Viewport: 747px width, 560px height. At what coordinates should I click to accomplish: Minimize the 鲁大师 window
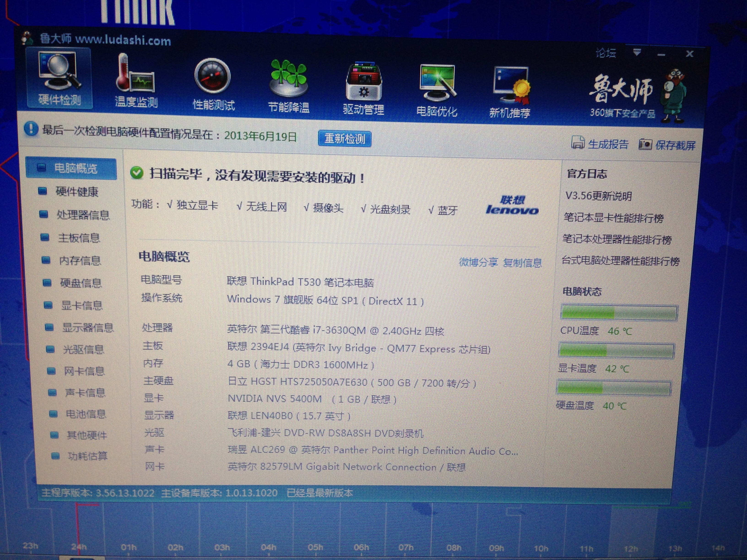click(661, 54)
